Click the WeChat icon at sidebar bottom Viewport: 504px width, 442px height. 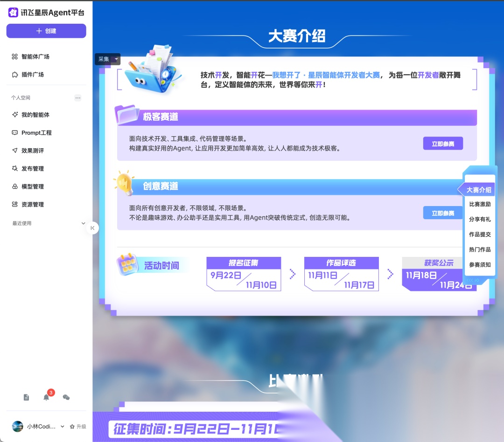[x=66, y=397]
